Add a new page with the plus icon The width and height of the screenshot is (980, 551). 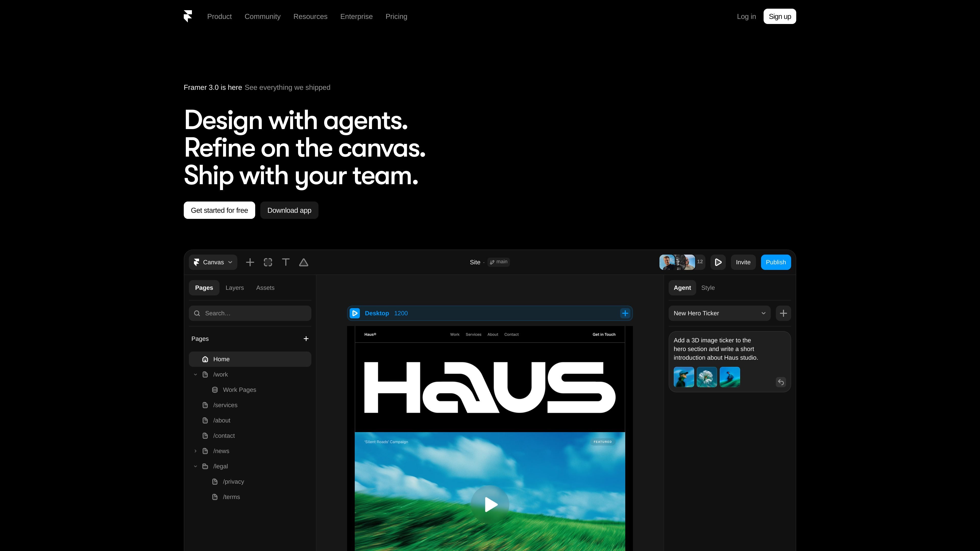[306, 339]
